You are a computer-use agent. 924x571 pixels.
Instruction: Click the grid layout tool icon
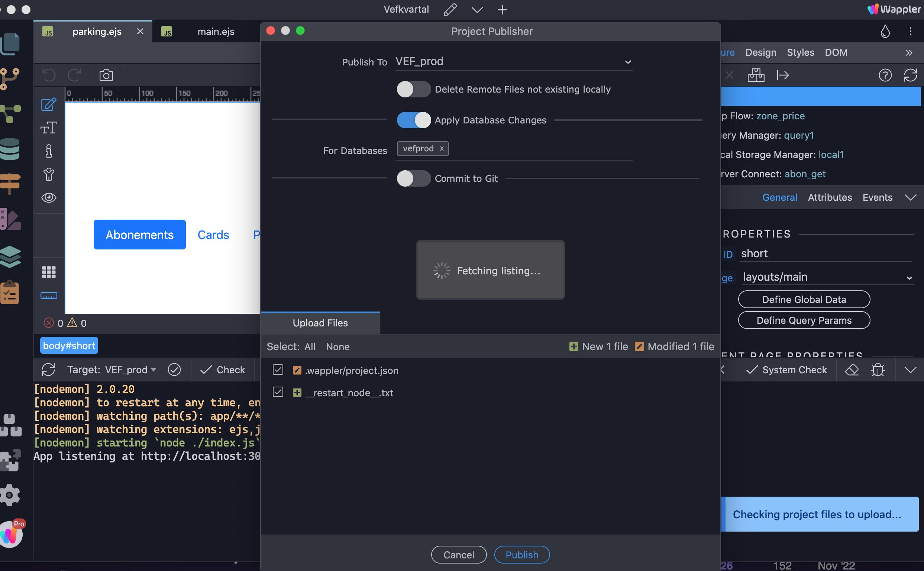click(49, 272)
